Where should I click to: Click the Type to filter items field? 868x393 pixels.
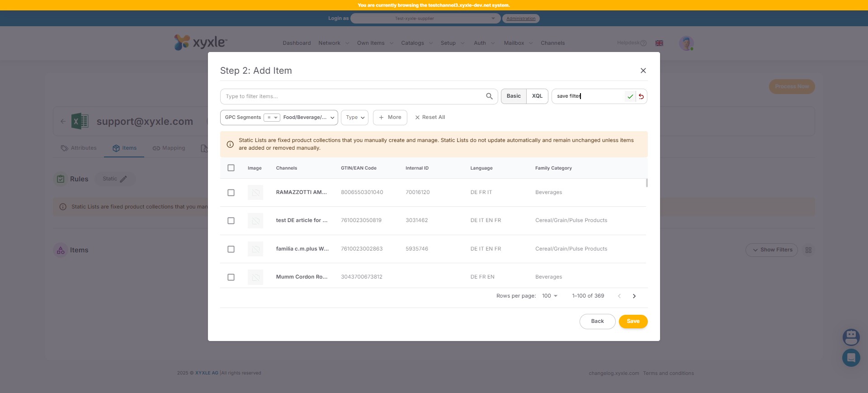coord(353,96)
